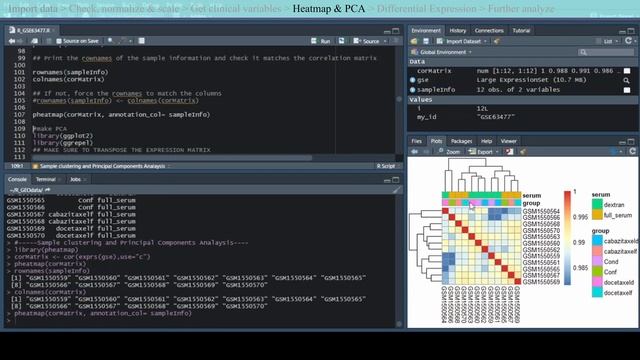Open the List view mode dropdown
Screen dimensions: 640x360
(x=607, y=41)
